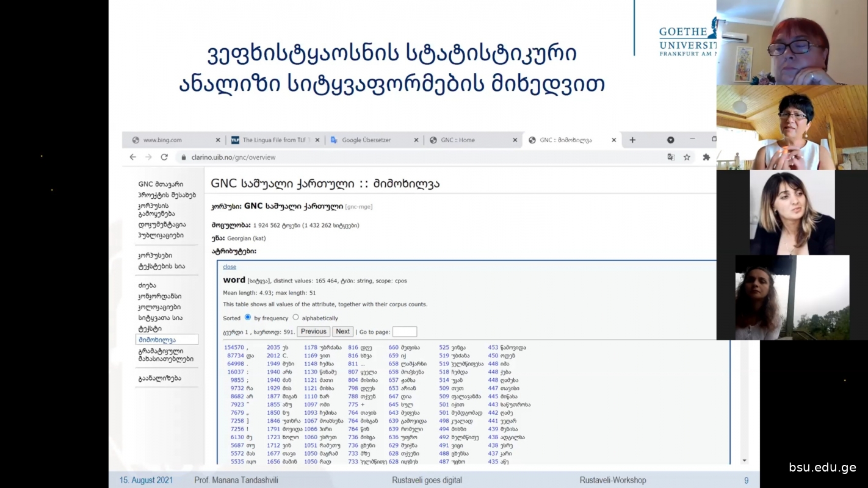Viewport: 868px width, 488px height.
Task: Bookmark this page with the star icon
Action: point(687,157)
